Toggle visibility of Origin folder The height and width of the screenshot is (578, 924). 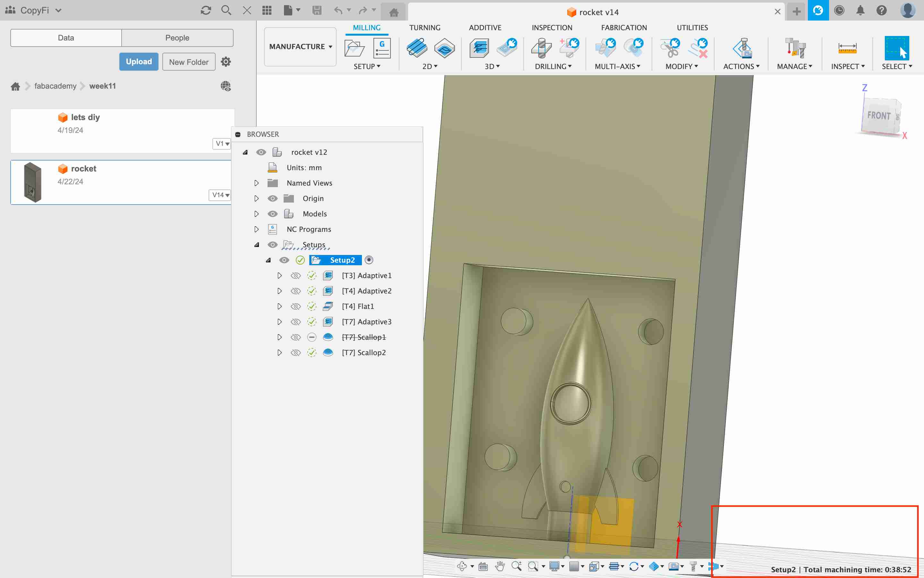tap(273, 198)
